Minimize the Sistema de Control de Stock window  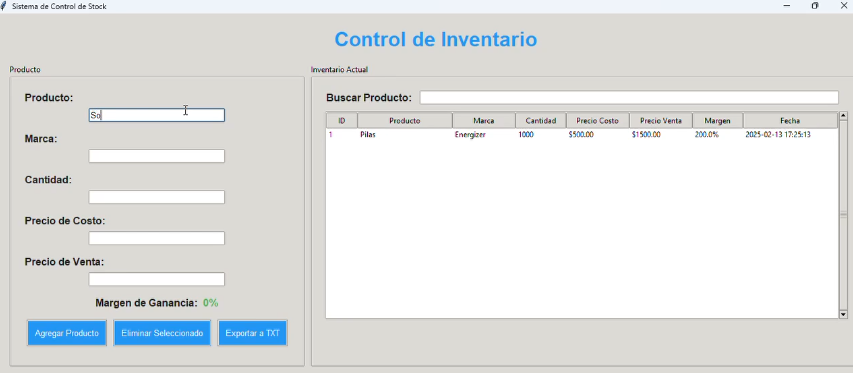[787, 6]
